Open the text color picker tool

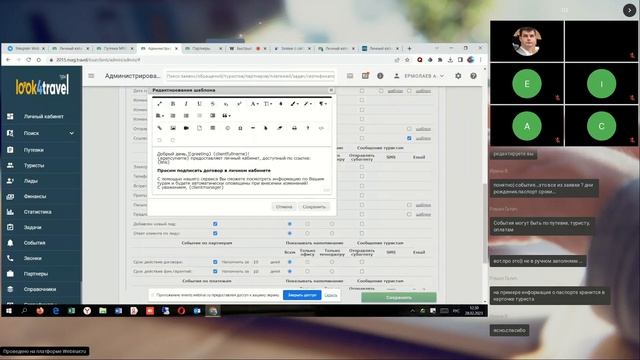(x=280, y=104)
